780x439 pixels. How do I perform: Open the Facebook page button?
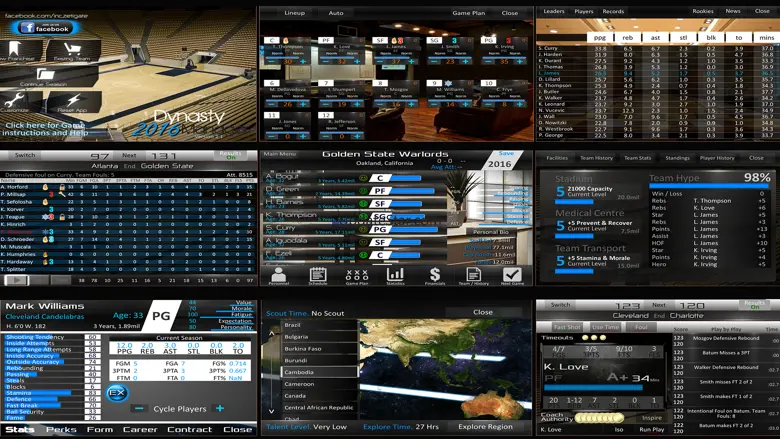pyautogui.click(x=44, y=28)
